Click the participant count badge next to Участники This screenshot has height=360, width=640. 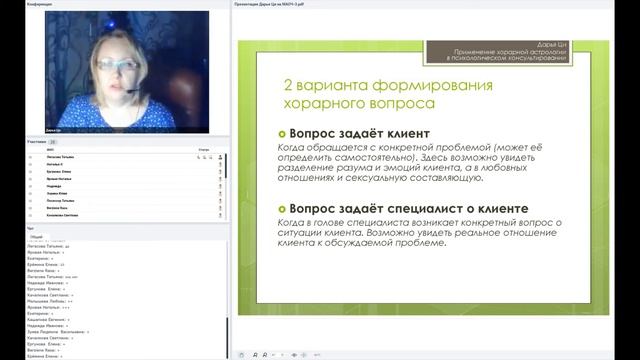[x=53, y=142]
